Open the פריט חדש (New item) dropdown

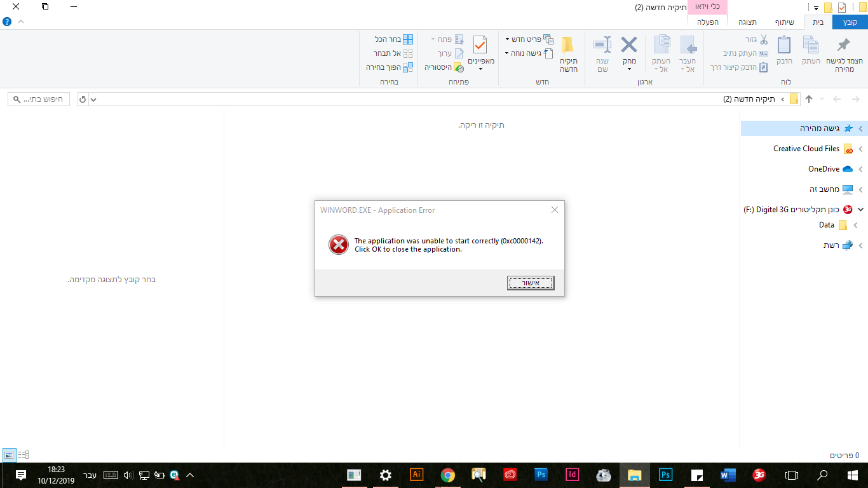529,39
